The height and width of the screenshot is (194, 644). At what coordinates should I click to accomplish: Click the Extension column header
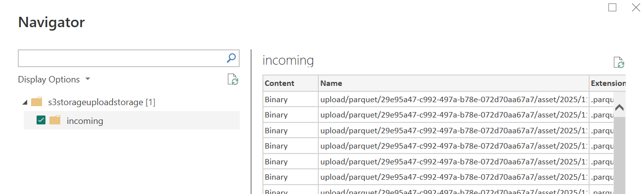coord(607,83)
